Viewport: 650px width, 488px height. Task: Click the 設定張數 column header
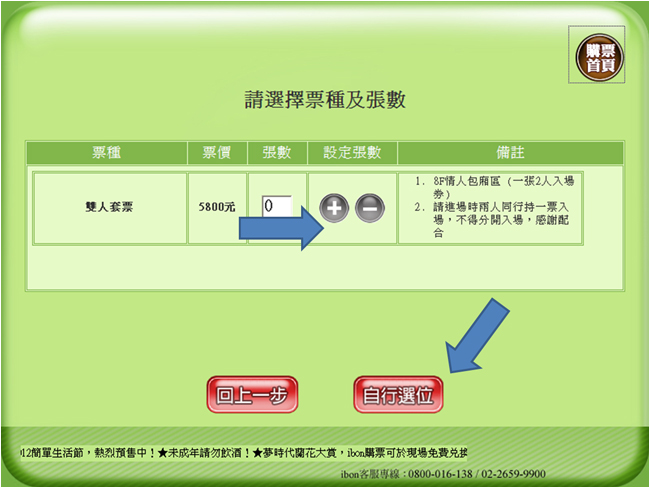(x=352, y=153)
